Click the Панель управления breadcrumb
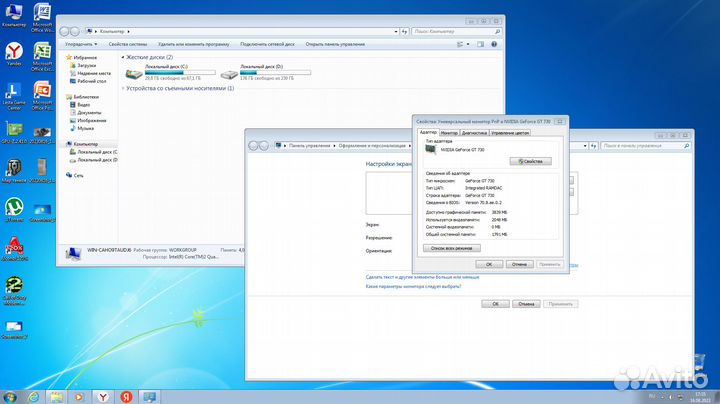The width and height of the screenshot is (720, 404). click(309, 146)
